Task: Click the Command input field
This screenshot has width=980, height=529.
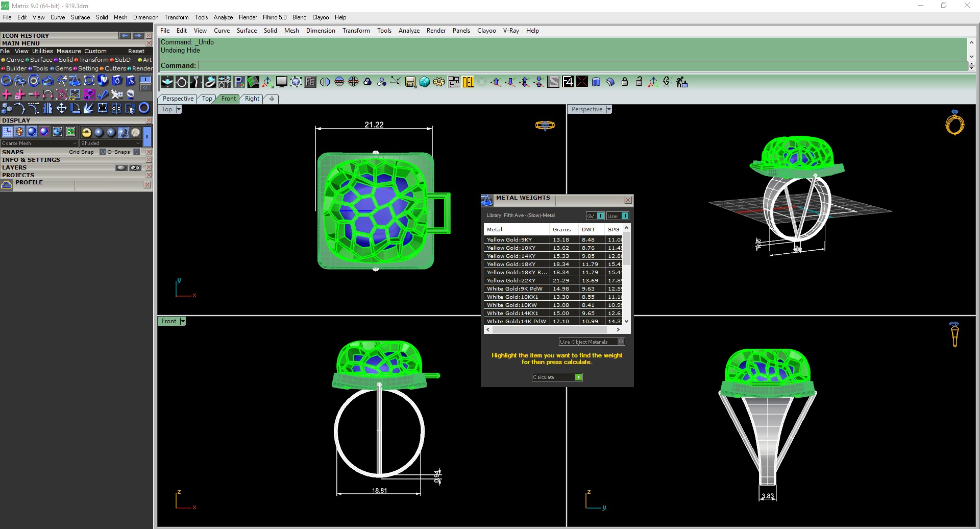Action: point(582,65)
